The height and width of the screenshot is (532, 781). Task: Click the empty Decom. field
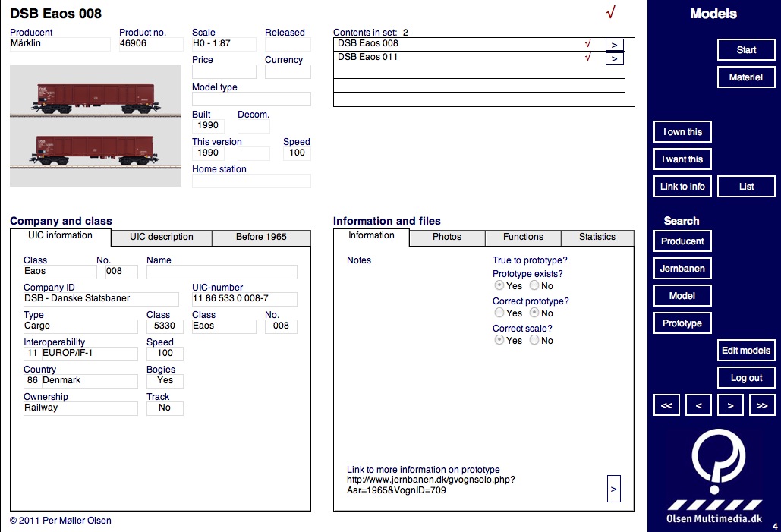click(254, 127)
